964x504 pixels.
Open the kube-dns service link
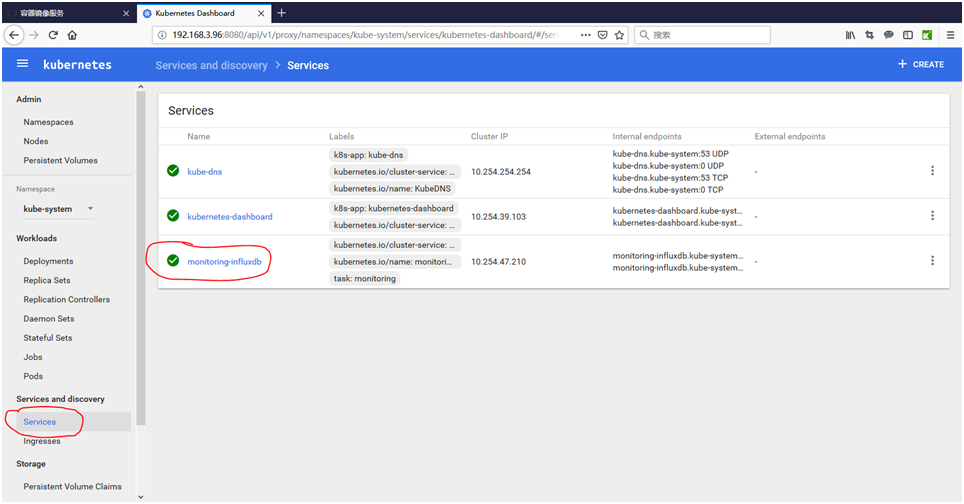205,171
